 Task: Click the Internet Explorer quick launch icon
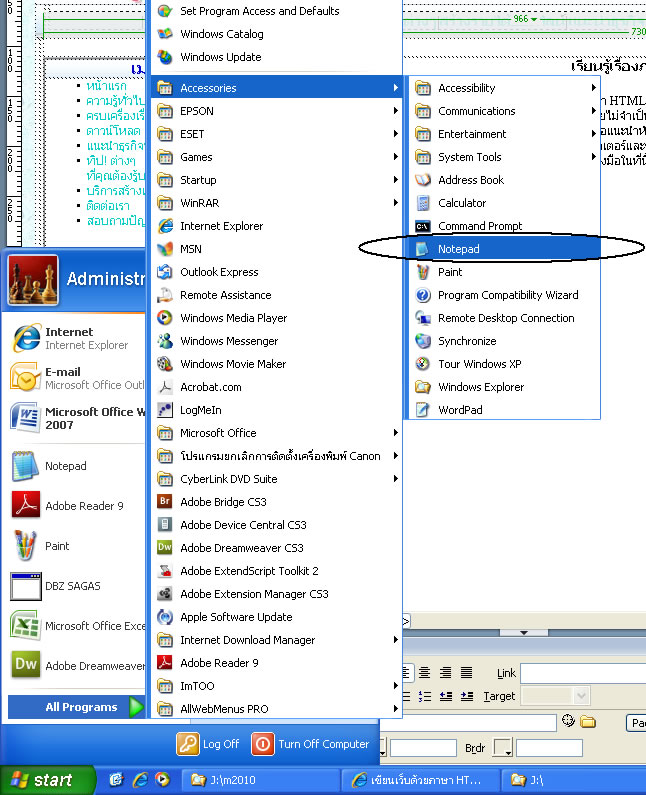140,780
